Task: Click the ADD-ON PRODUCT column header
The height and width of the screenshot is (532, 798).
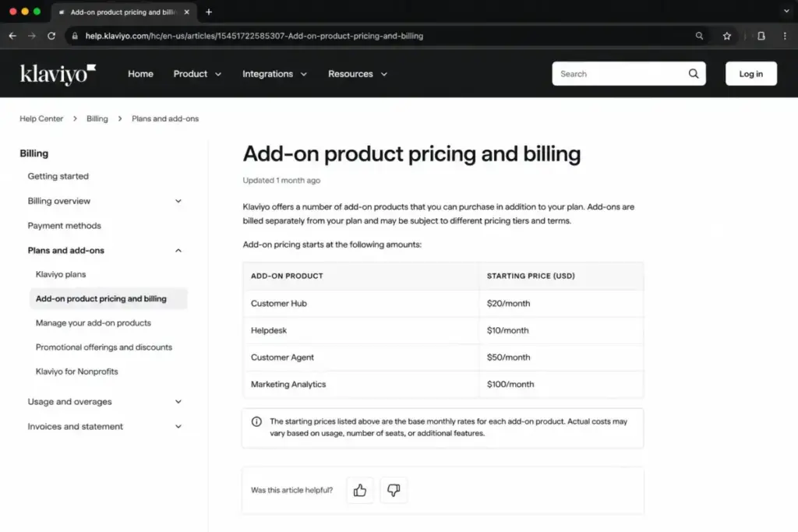Action: (x=361, y=276)
